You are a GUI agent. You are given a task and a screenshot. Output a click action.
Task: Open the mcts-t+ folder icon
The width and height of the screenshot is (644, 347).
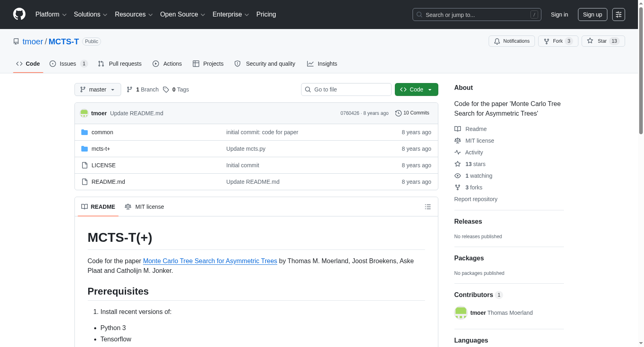click(85, 149)
